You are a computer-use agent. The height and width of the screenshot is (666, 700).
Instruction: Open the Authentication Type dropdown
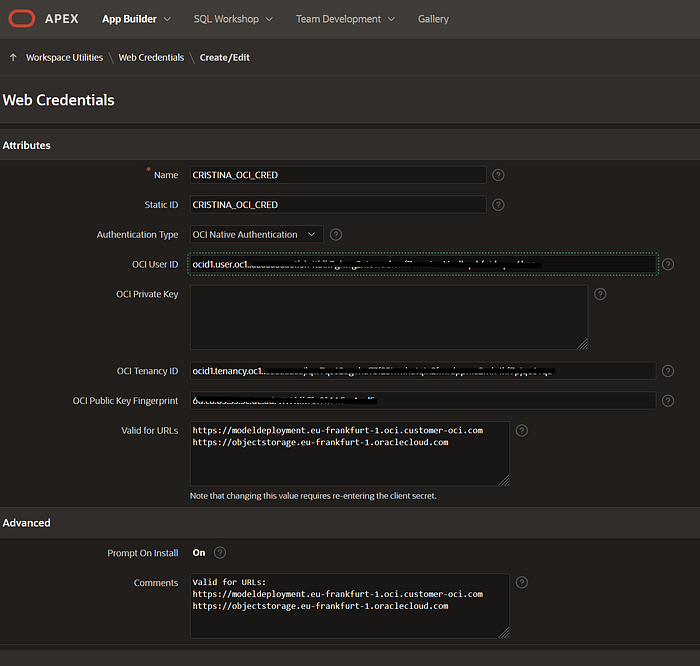click(256, 234)
